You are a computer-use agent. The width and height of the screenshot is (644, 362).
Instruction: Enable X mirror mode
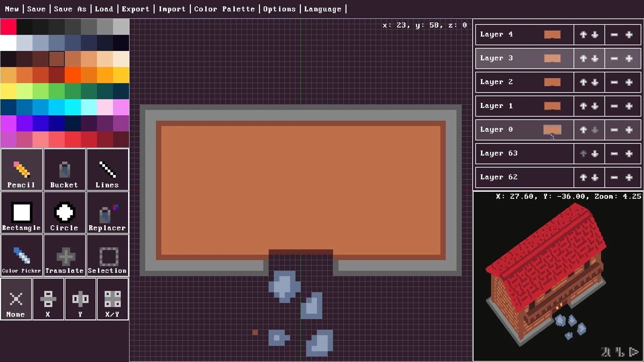48,299
